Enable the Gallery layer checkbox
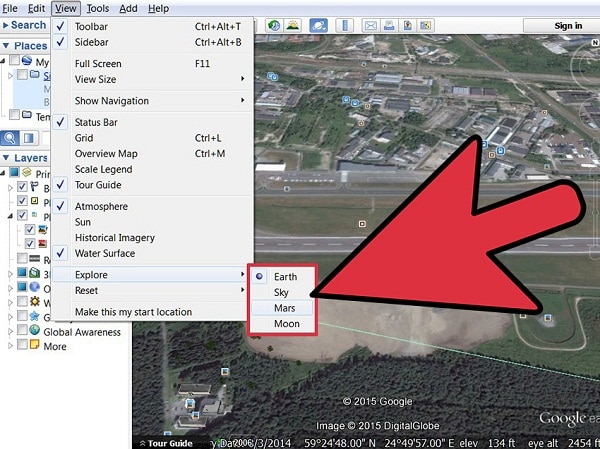This screenshot has width=600, height=449. click(x=22, y=316)
